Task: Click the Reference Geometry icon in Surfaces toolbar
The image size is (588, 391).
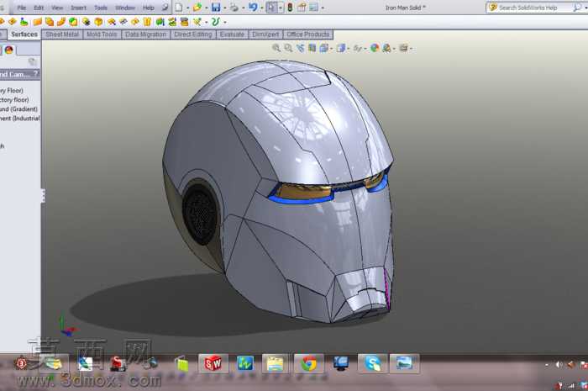Action: (197, 22)
